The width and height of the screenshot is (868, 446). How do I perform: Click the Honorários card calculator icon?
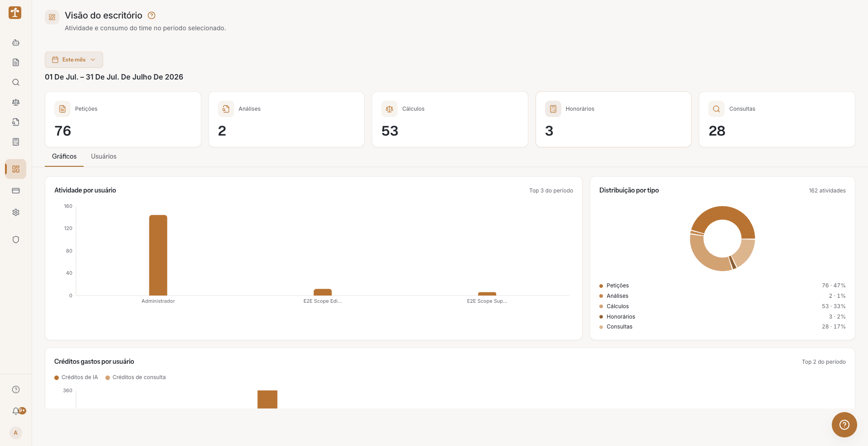point(553,109)
